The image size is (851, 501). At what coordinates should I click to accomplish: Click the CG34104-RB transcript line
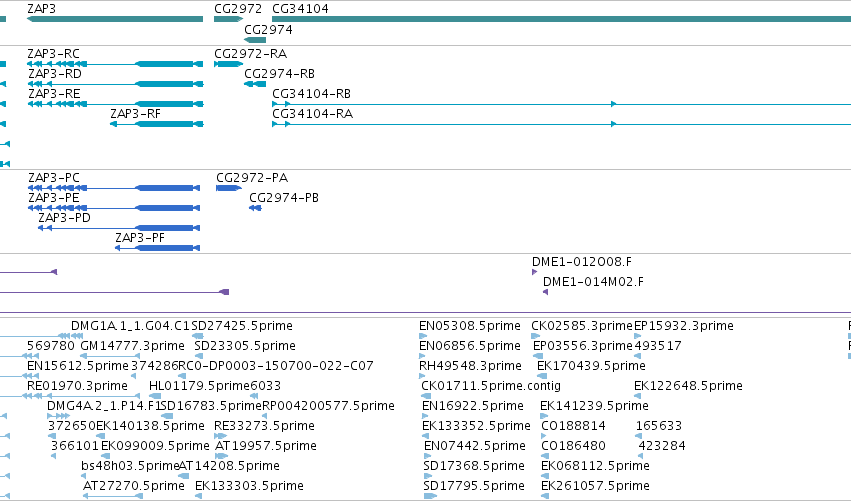pos(561,104)
